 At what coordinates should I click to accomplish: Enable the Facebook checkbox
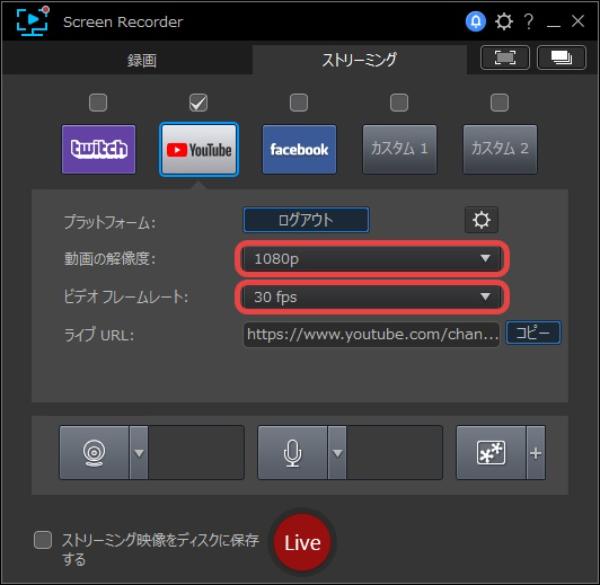click(299, 103)
